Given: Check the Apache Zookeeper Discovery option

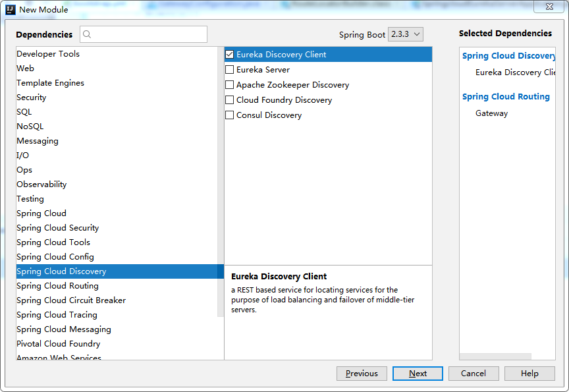Looking at the screenshot, I should pyautogui.click(x=229, y=85).
